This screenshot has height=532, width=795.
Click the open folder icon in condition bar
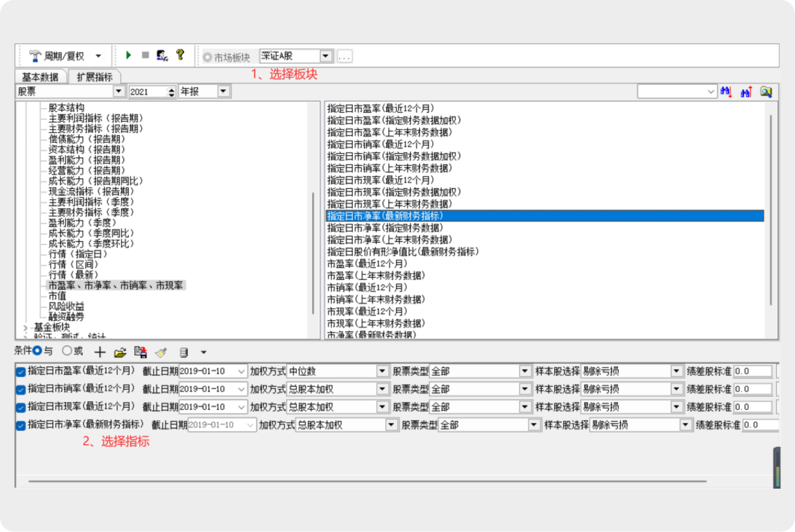pyautogui.click(x=120, y=352)
